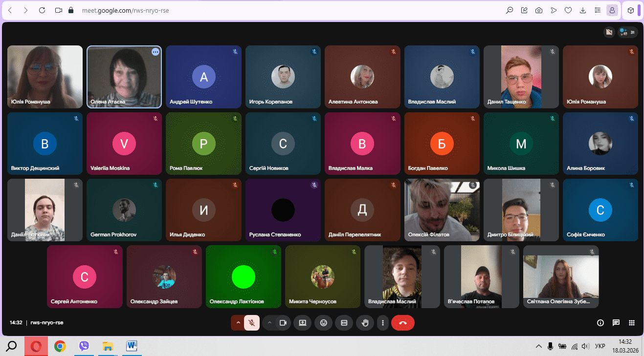Viewport: 644px width, 356px height.
Task: Raise hand with the hand button
Action: click(x=364, y=323)
